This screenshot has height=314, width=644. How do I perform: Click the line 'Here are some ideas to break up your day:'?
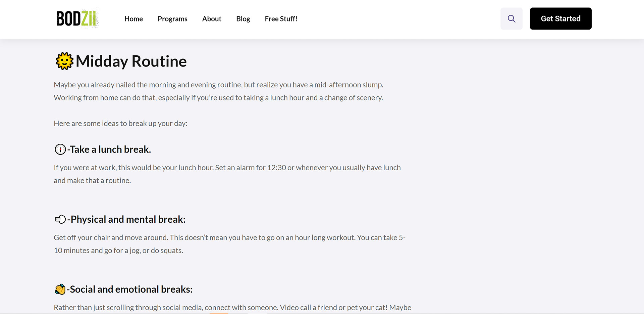click(121, 123)
